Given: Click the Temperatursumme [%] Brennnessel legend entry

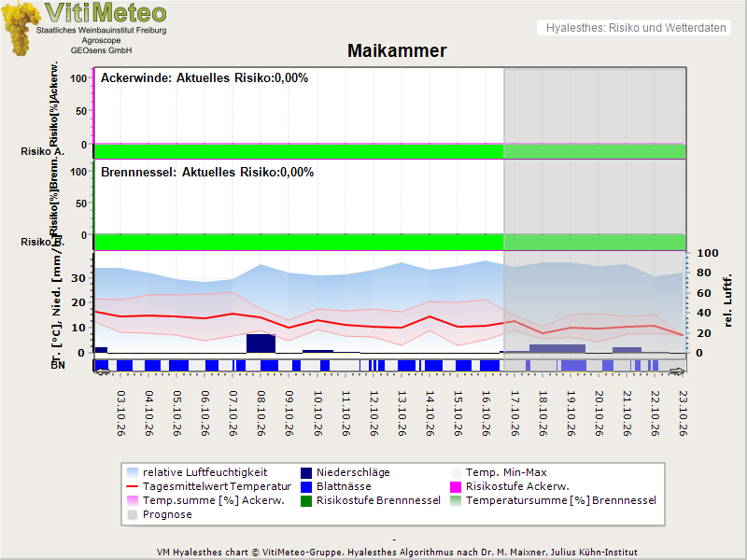Looking at the screenshot, I should (554, 501).
